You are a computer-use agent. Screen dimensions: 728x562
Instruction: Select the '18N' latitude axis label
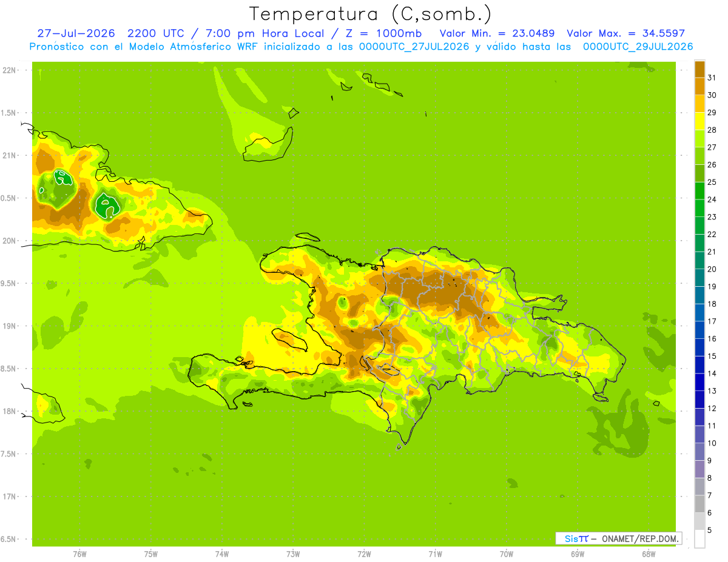click(x=8, y=411)
